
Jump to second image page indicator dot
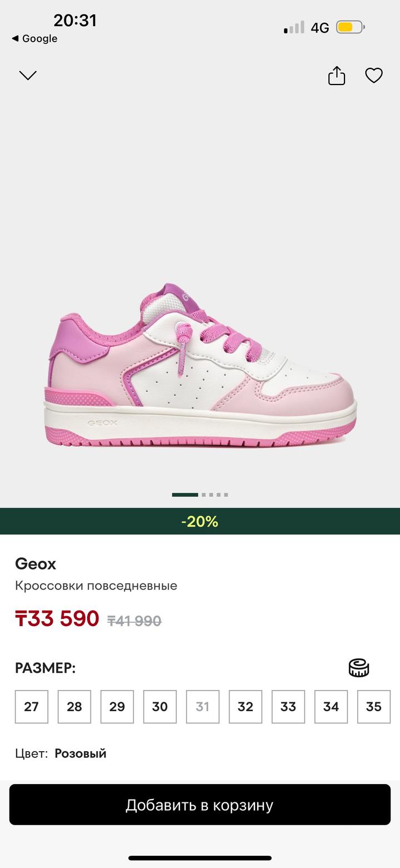click(x=204, y=494)
